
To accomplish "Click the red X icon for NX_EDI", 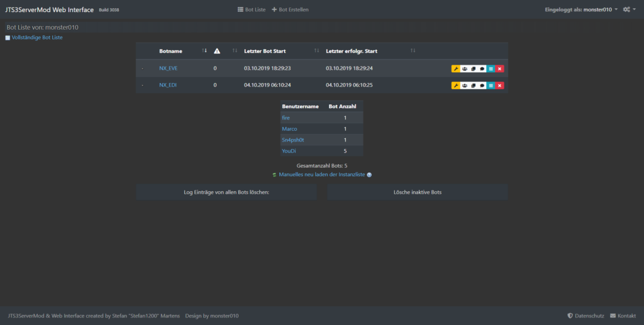I will pyautogui.click(x=499, y=85).
